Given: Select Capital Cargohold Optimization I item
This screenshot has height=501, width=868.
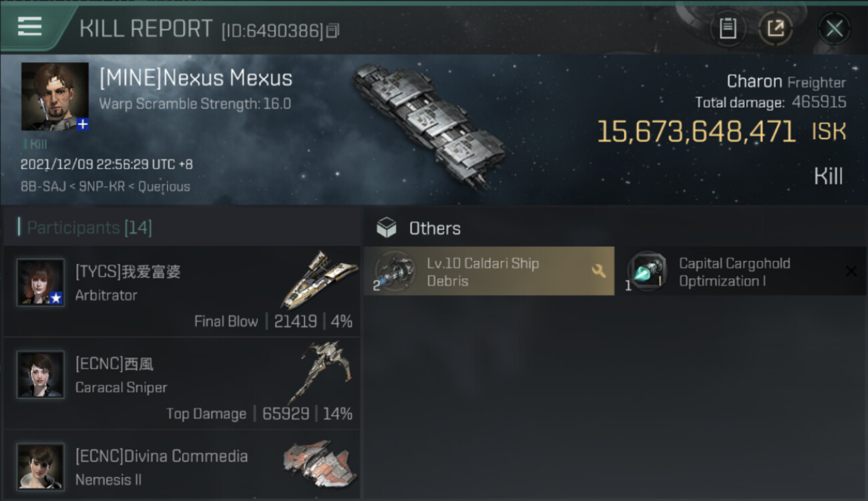Looking at the screenshot, I should point(734,272).
